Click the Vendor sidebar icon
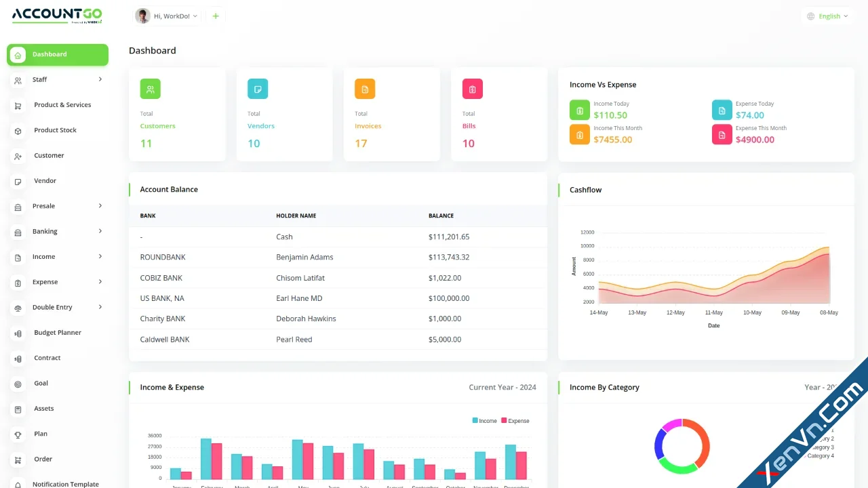 click(18, 180)
